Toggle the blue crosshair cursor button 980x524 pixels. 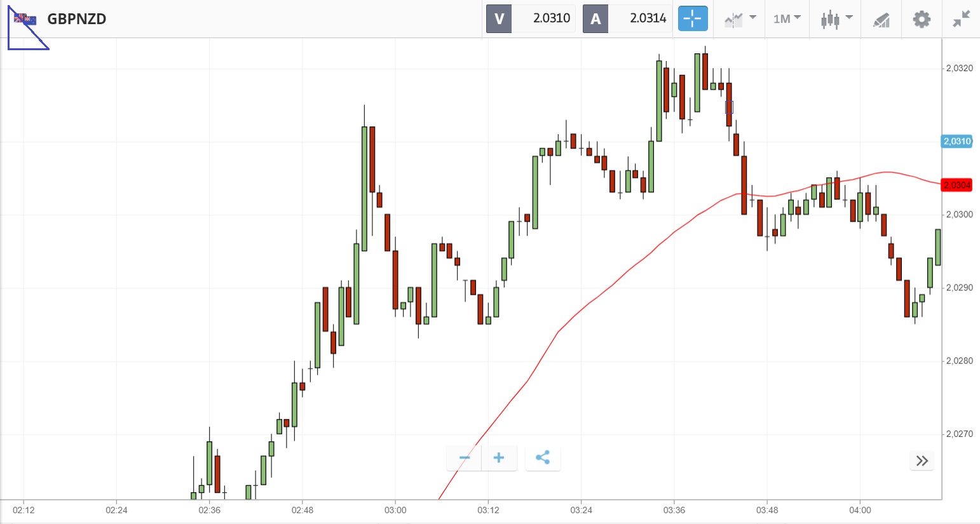tap(692, 18)
